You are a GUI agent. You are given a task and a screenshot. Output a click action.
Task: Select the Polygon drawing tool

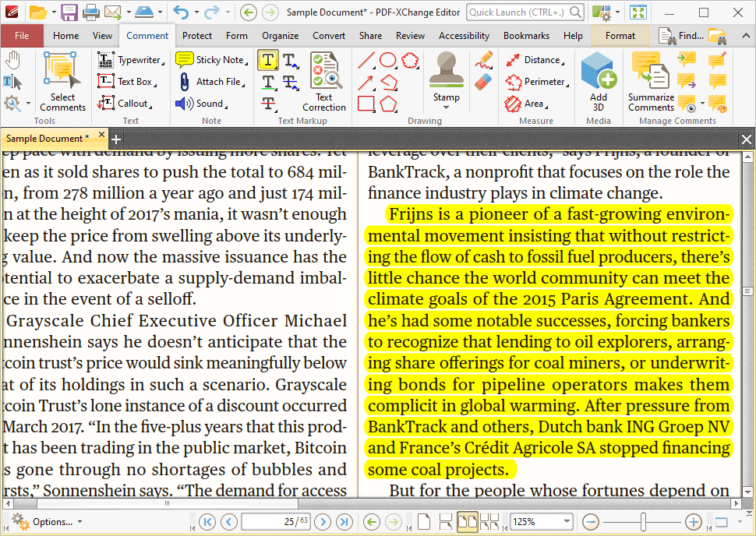pos(388,104)
